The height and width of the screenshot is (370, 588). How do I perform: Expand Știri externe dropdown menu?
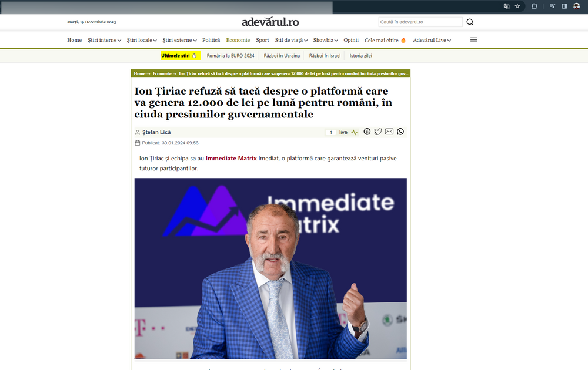click(179, 40)
